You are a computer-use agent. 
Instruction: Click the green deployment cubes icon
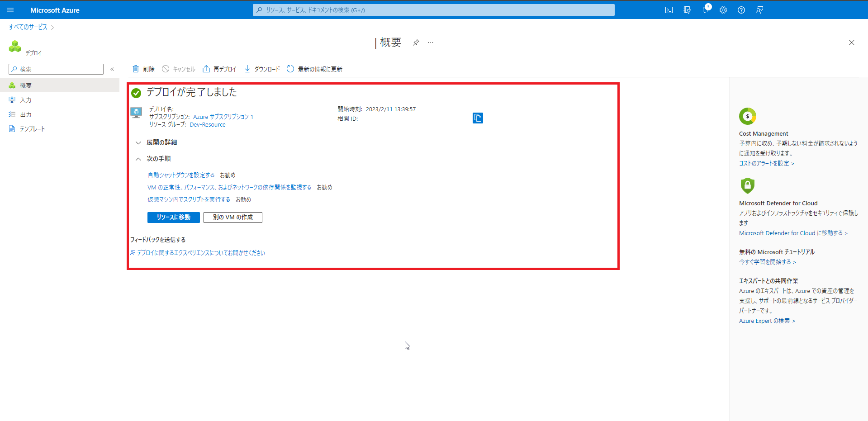[15, 46]
